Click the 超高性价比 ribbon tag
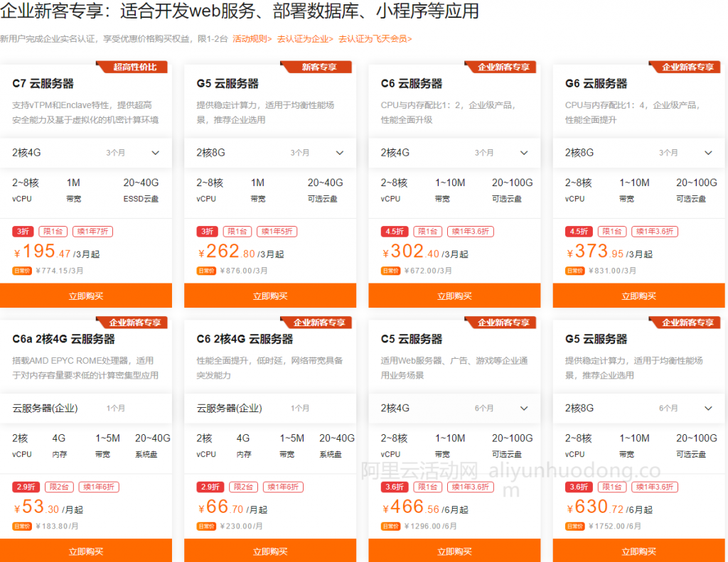 (x=132, y=67)
